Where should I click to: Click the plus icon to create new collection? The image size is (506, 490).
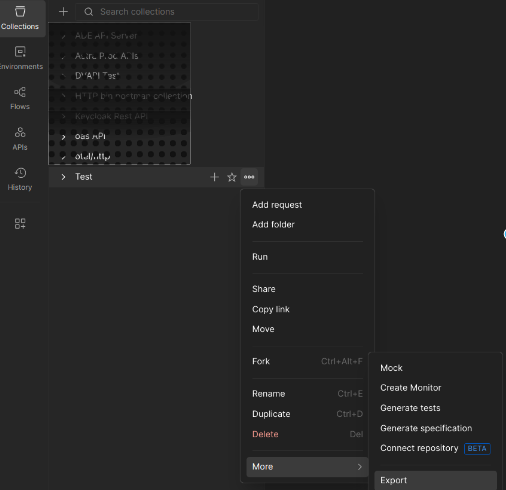[x=63, y=12]
